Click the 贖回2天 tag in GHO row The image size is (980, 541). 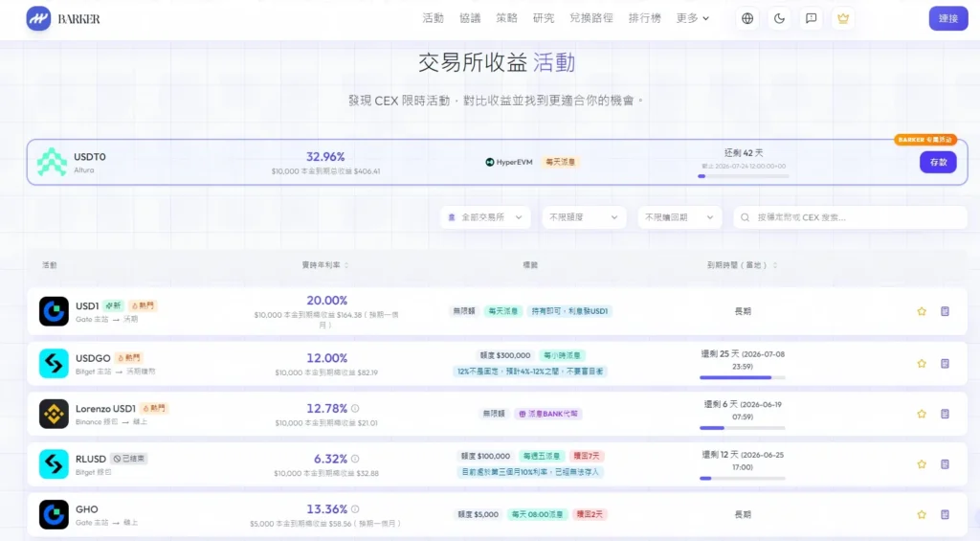click(x=590, y=515)
